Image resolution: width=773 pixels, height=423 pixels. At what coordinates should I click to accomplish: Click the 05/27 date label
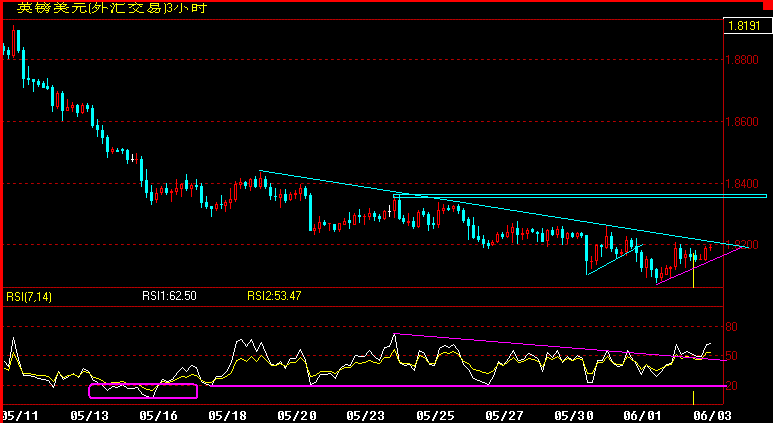[504, 416]
